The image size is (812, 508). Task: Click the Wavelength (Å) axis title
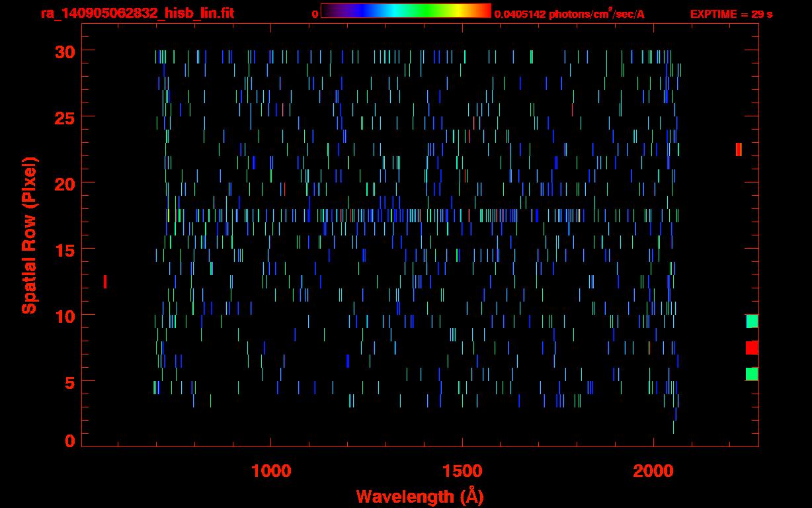(x=419, y=496)
